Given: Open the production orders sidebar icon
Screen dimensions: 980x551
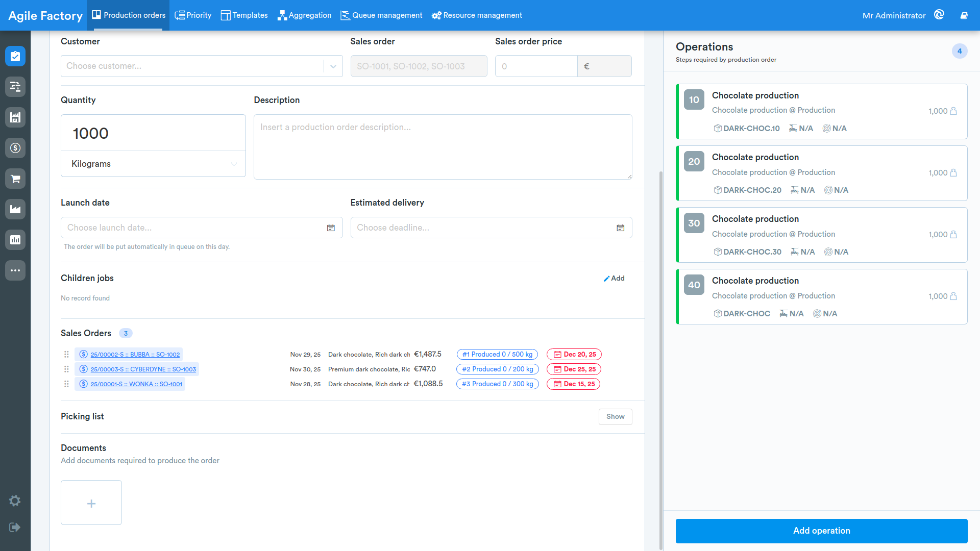Looking at the screenshot, I should click(15, 56).
